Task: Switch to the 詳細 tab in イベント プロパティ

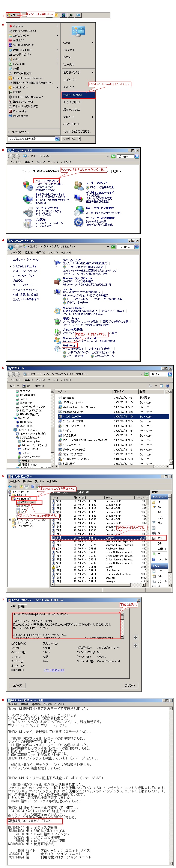Action: [22, 606]
